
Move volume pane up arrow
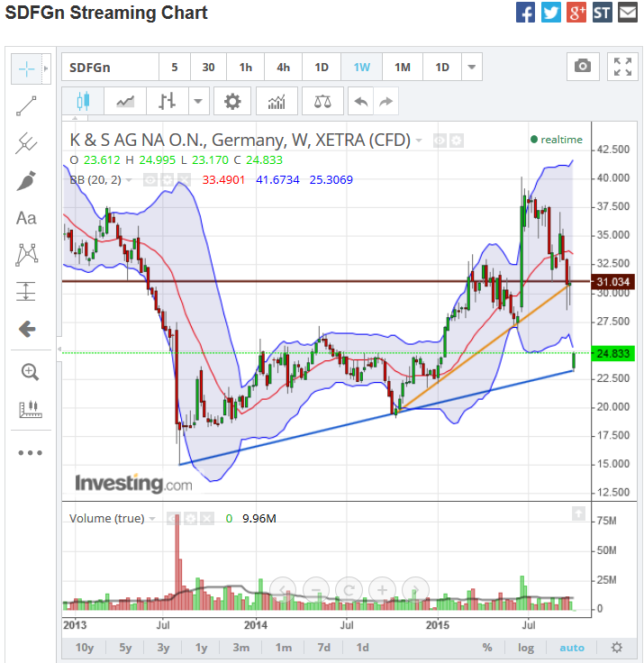578,513
